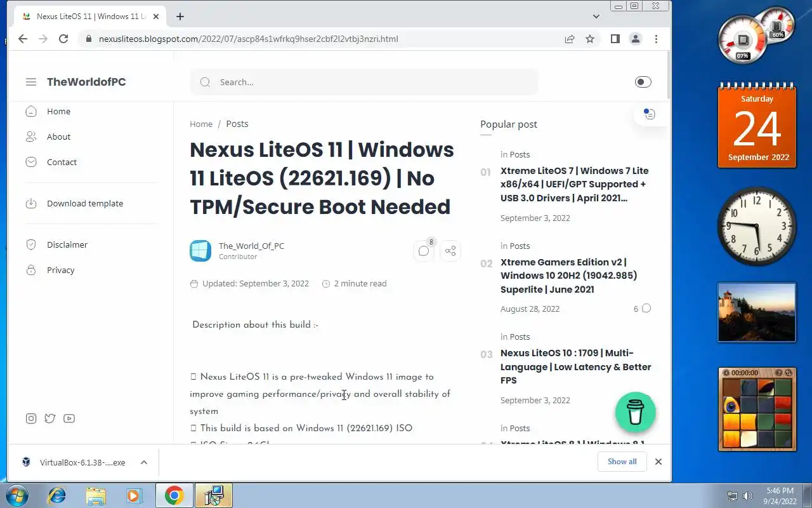This screenshot has height=508, width=812.
Task: Open the comments bubble with 8 badge
Action: 424,250
